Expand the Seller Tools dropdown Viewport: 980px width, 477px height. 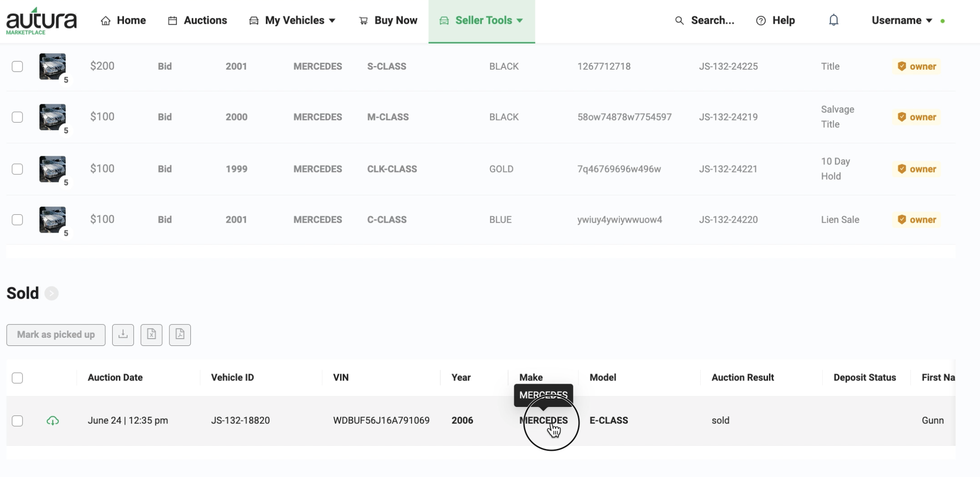481,20
